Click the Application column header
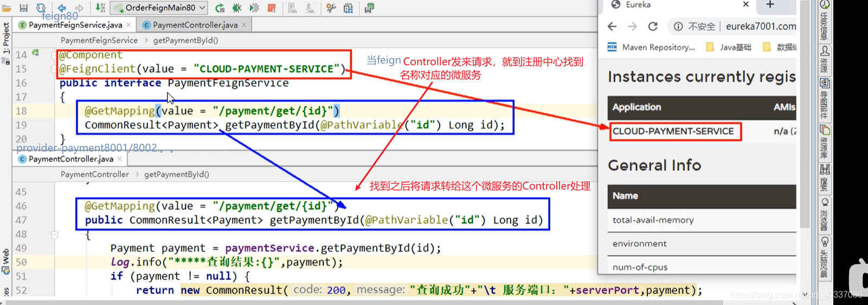This screenshot has width=868, height=305. click(636, 107)
